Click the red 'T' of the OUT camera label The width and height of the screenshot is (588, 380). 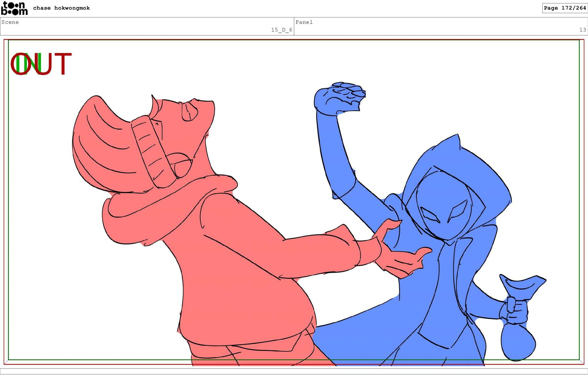[x=63, y=64]
